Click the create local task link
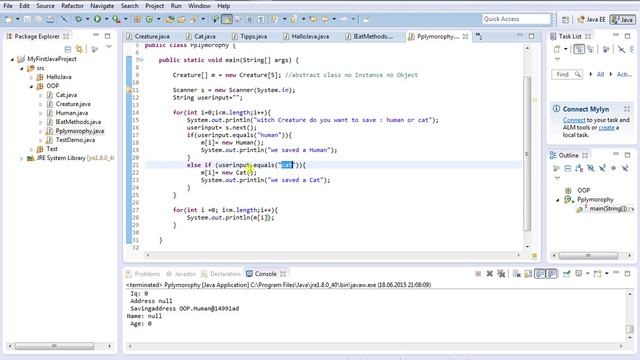Image resolution: width=640 pixels, height=360 pixels. [606, 127]
